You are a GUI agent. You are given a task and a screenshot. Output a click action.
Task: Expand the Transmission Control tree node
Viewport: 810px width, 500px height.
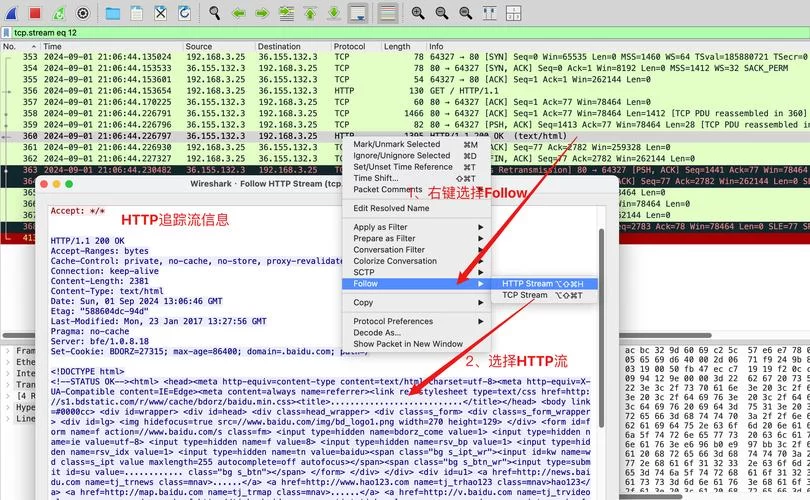point(8,385)
